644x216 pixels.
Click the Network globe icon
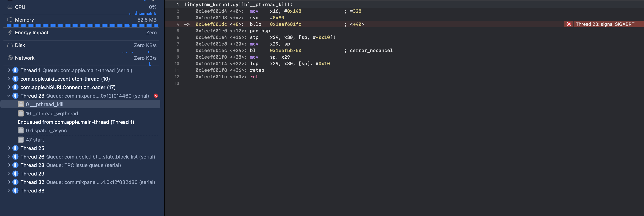[x=10, y=58]
